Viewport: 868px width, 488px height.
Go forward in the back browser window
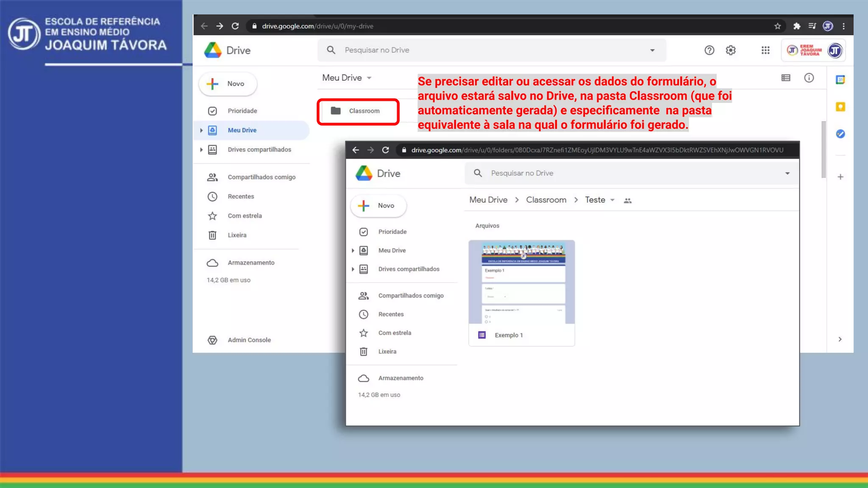[220, 26]
